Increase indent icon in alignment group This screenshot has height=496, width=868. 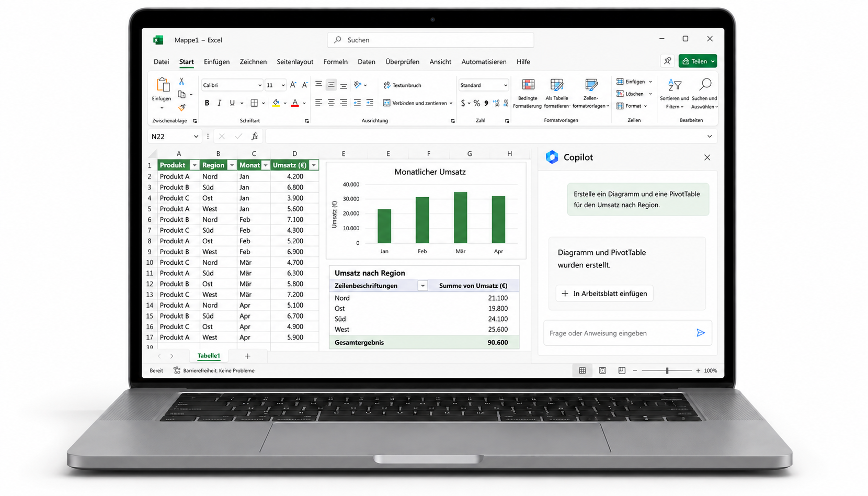tap(370, 103)
